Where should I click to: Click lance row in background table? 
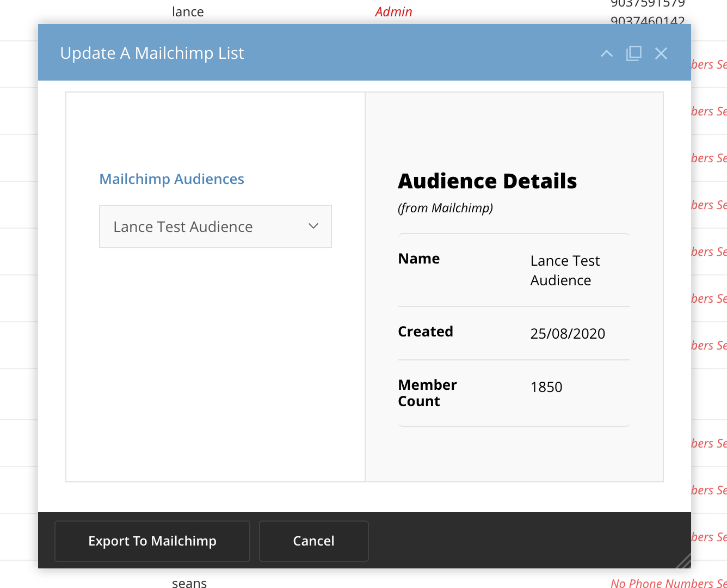188,12
